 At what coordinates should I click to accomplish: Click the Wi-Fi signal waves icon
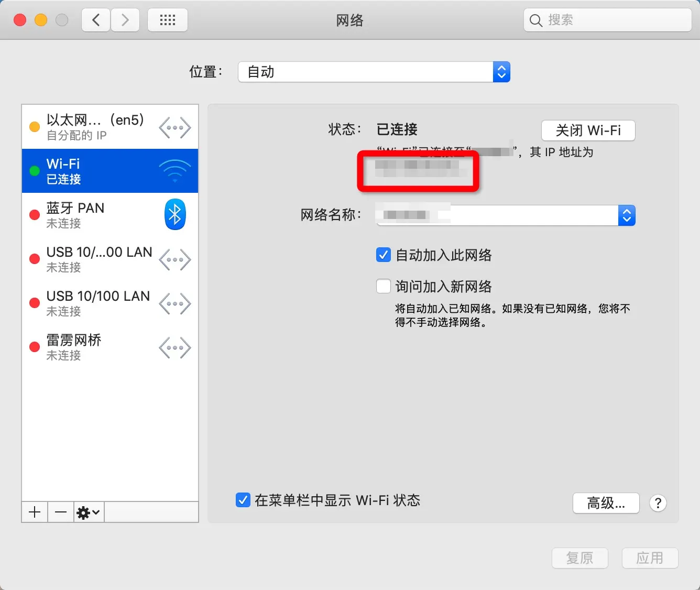(x=175, y=171)
